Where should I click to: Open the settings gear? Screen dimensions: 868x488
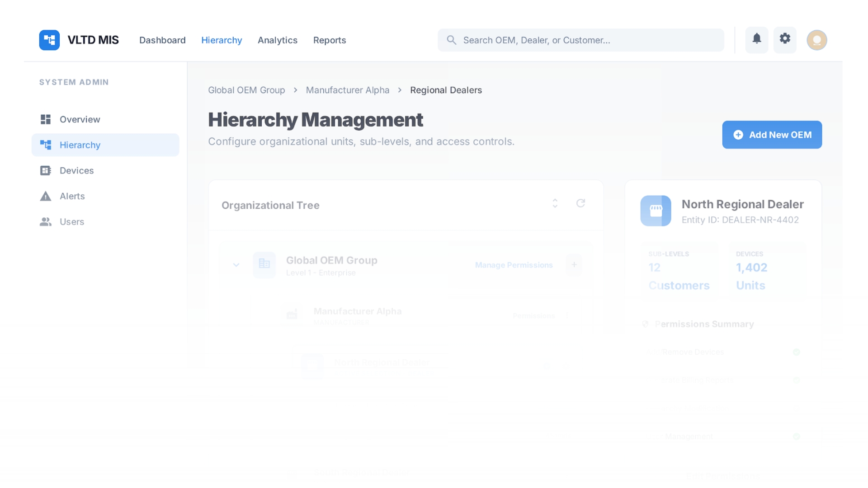[785, 39]
